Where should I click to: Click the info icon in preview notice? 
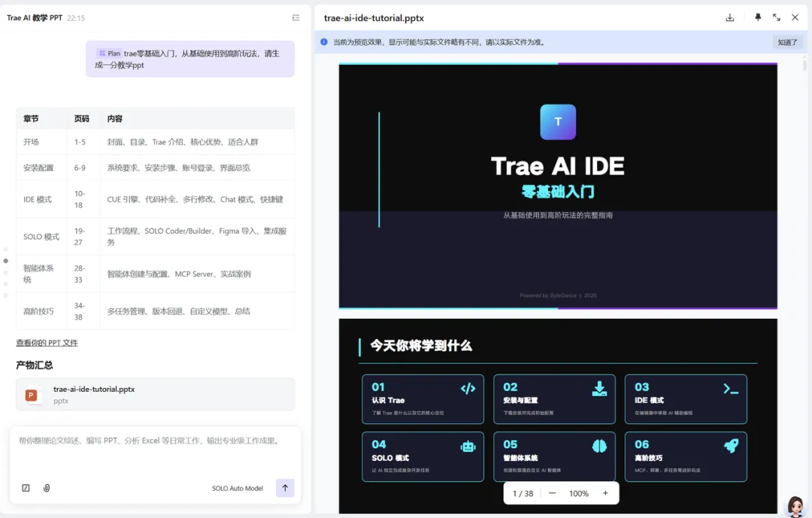323,42
